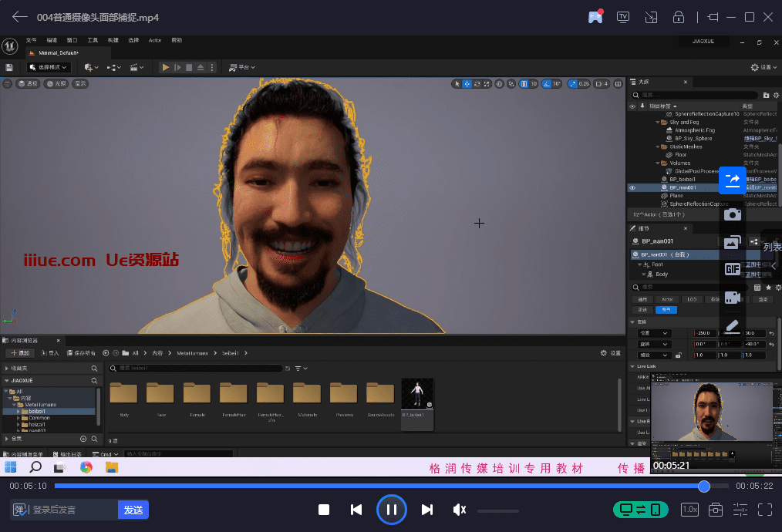Cast video using the TV icon
This screenshot has width=782, height=532.
click(623, 17)
